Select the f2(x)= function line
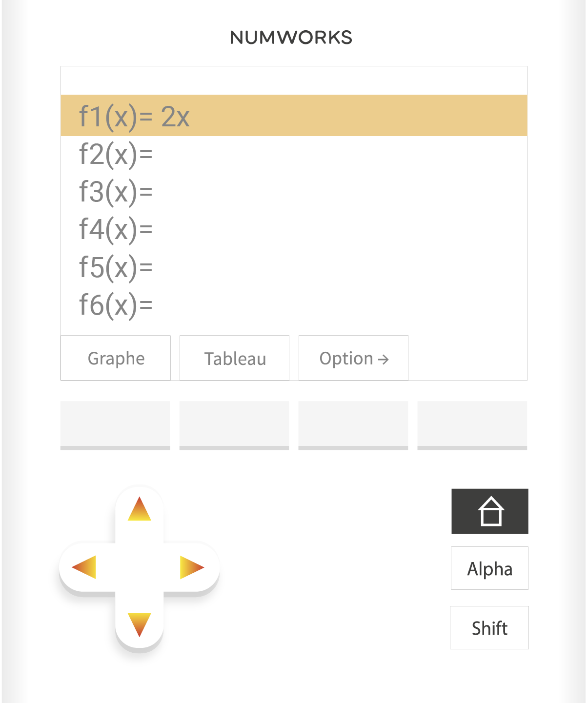This screenshot has width=588, height=703. pos(294,154)
